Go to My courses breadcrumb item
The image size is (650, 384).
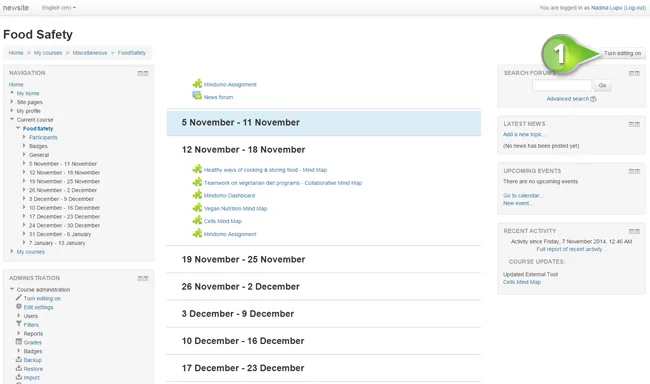pos(48,53)
